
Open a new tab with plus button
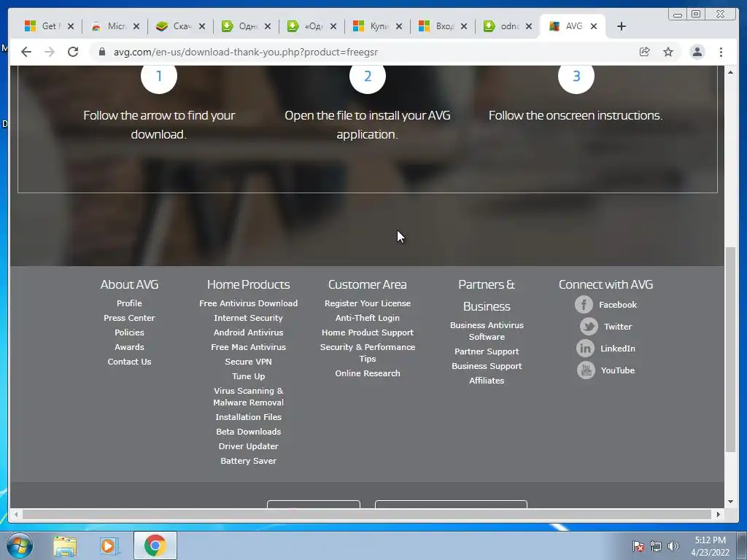[x=622, y=26]
